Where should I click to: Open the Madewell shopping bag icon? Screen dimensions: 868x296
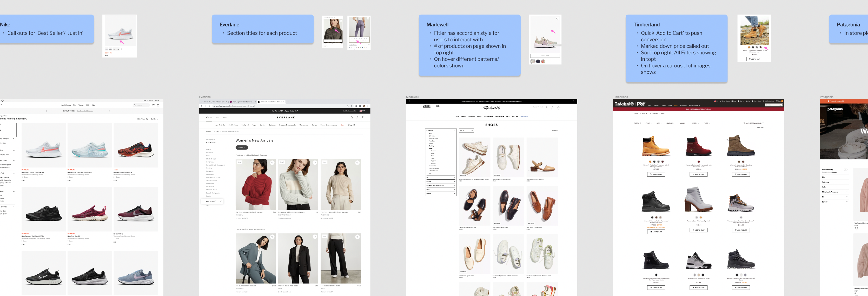tap(558, 107)
